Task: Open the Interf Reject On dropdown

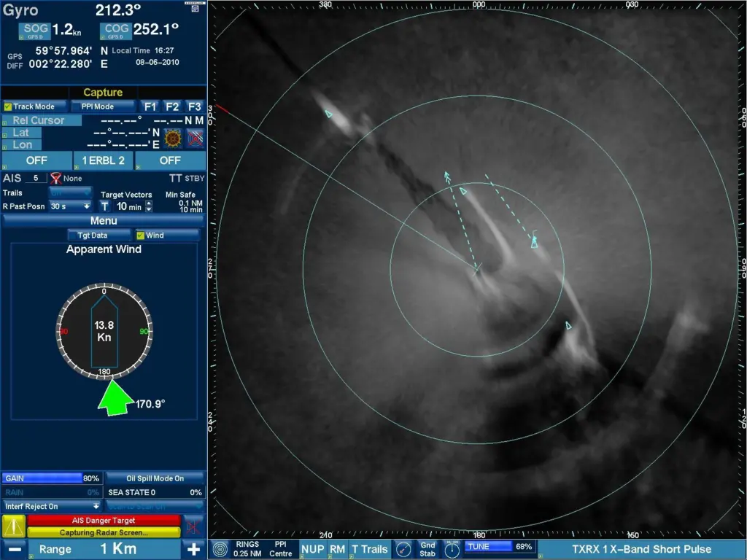Action: pos(52,506)
